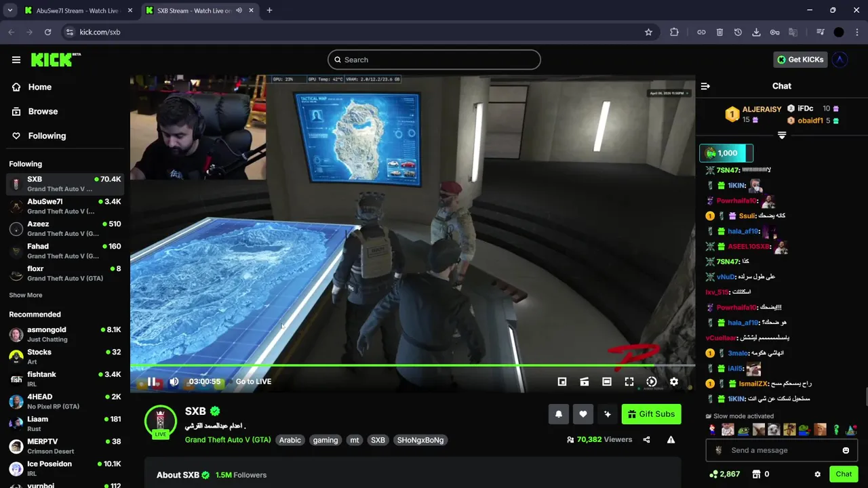Insert the Mario quick emote

coord(713,430)
